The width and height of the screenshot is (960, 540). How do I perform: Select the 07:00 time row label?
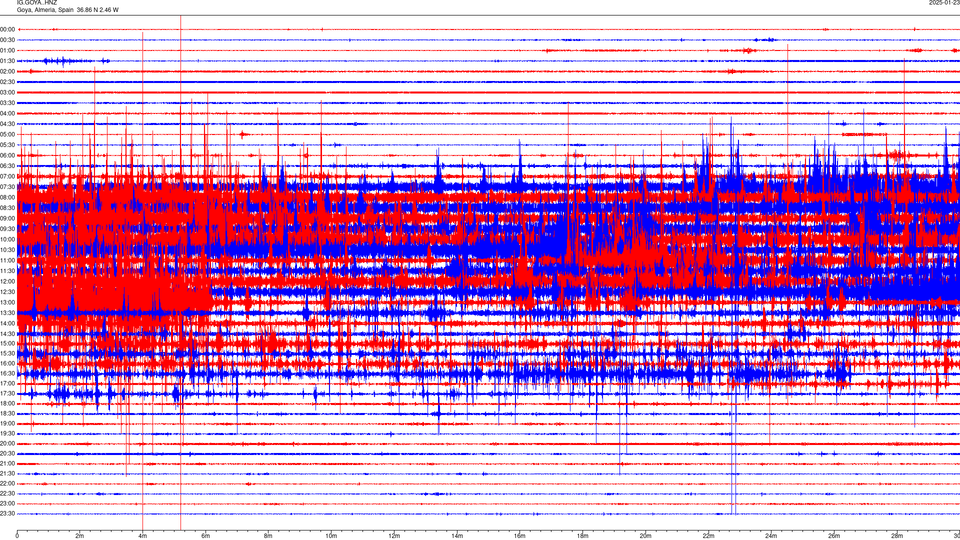pyautogui.click(x=7, y=176)
